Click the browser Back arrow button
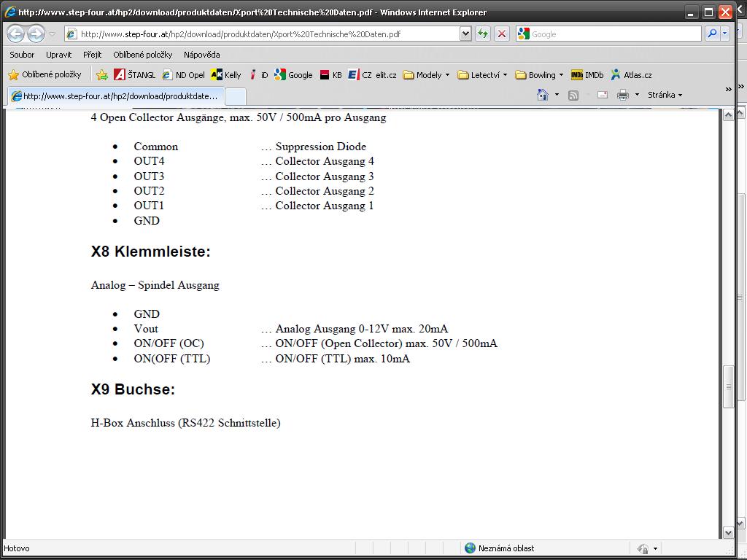The height and width of the screenshot is (560, 747). point(16,34)
